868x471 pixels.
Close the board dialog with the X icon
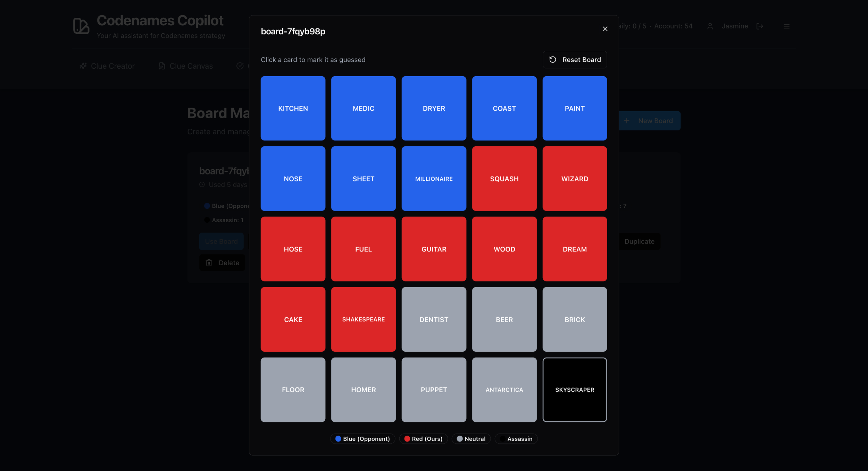coord(605,29)
